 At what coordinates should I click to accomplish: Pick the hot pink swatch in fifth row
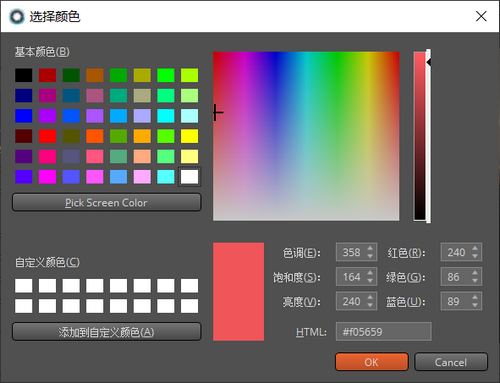[47, 156]
